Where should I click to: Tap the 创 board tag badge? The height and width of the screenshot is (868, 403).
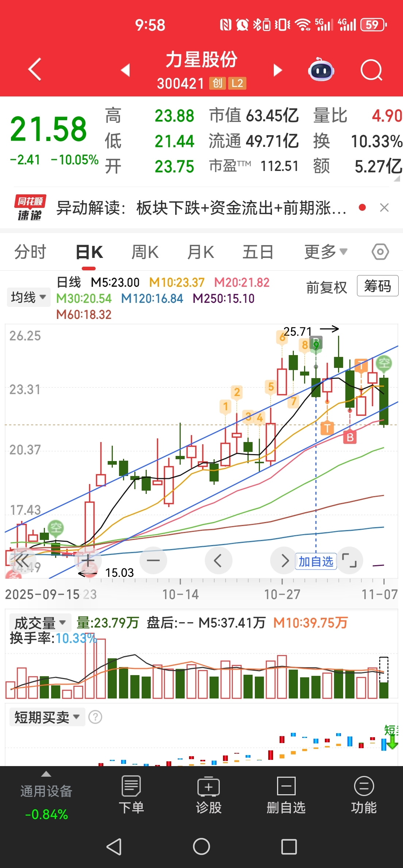pyautogui.click(x=218, y=83)
